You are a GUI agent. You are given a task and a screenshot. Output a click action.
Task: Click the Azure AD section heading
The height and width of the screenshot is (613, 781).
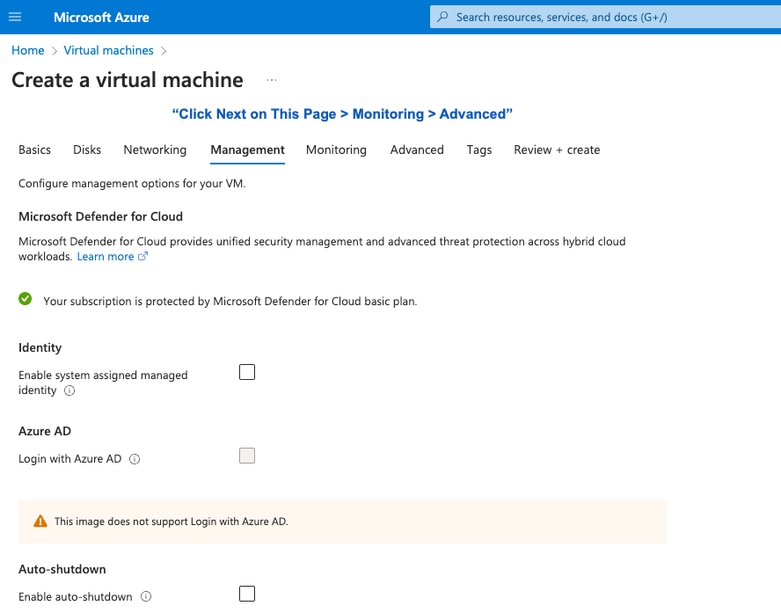coord(45,431)
